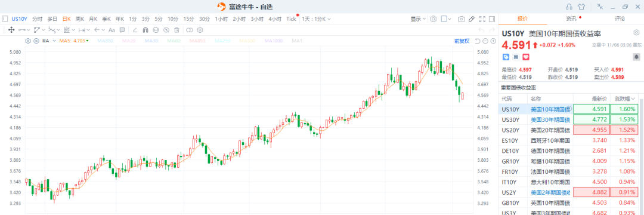Click the overlapping circles compare icon

tap(190, 30)
